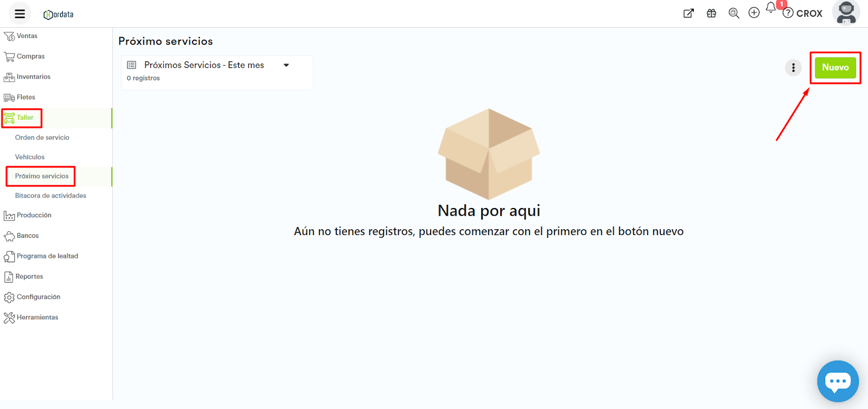This screenshot has width=868, height=409.
Task: Open notifications bell icon
Action: (771, 8)
